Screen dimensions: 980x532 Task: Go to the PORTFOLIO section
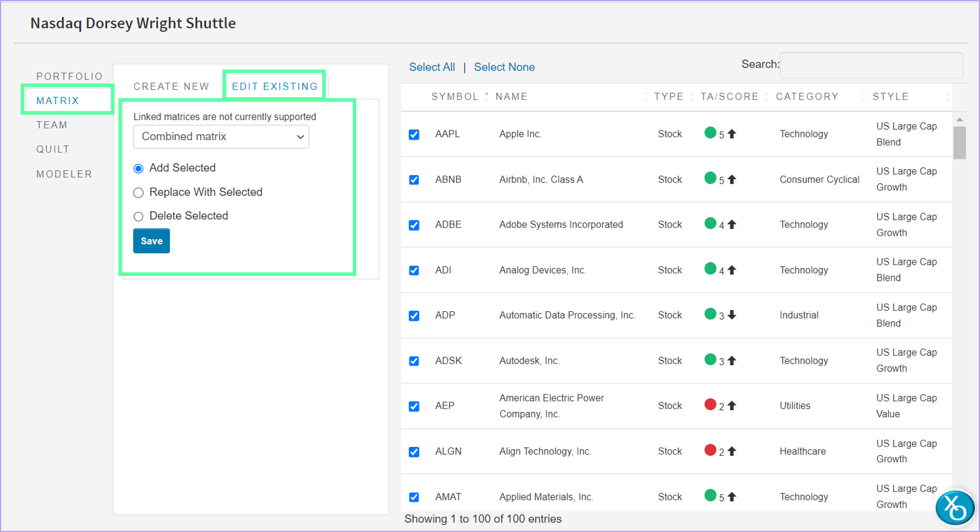(69, 76)
